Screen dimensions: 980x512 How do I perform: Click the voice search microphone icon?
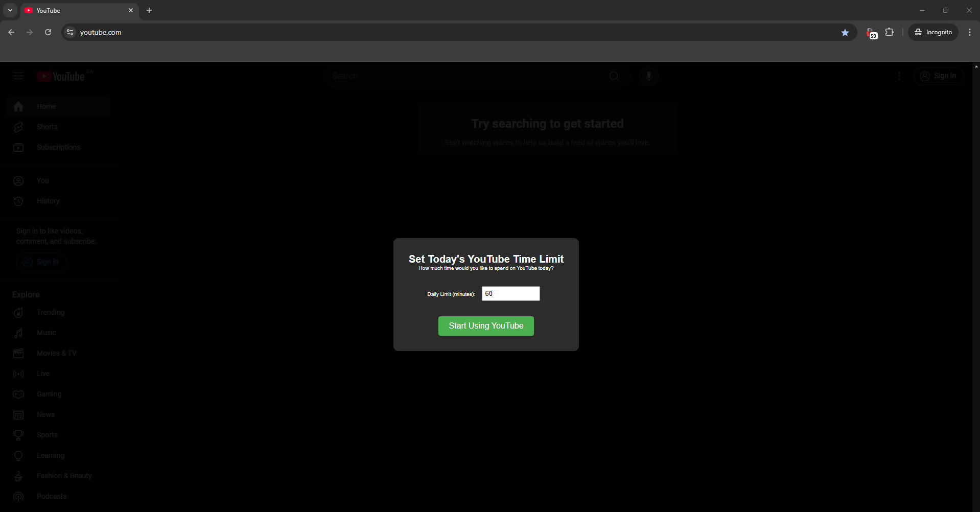648,76
